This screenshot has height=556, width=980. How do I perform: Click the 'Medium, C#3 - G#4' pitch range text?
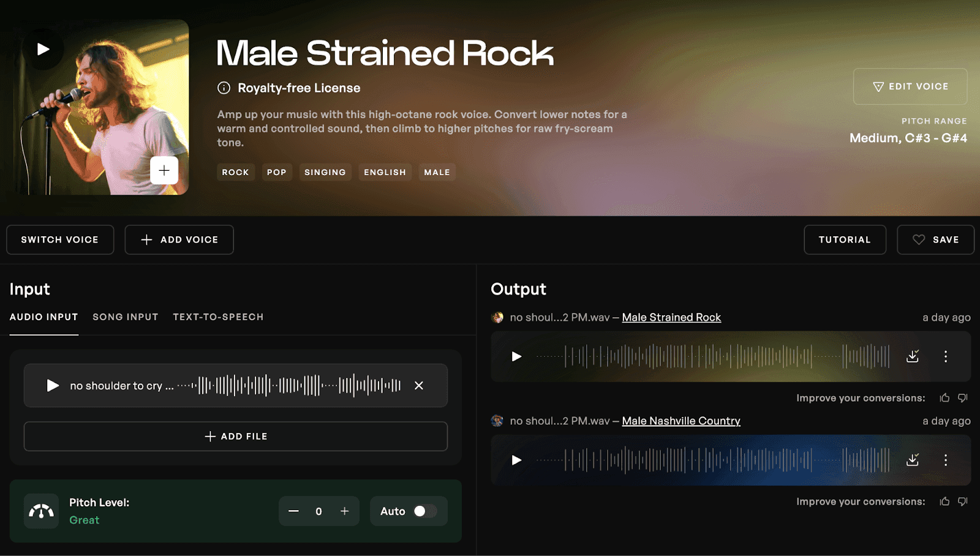tap(908, 138)
